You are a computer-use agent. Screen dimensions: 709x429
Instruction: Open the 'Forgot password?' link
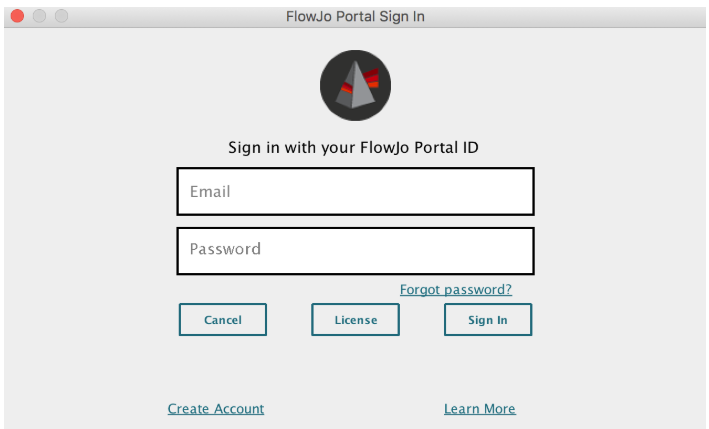pyautogui.click(x=455, y=290)
